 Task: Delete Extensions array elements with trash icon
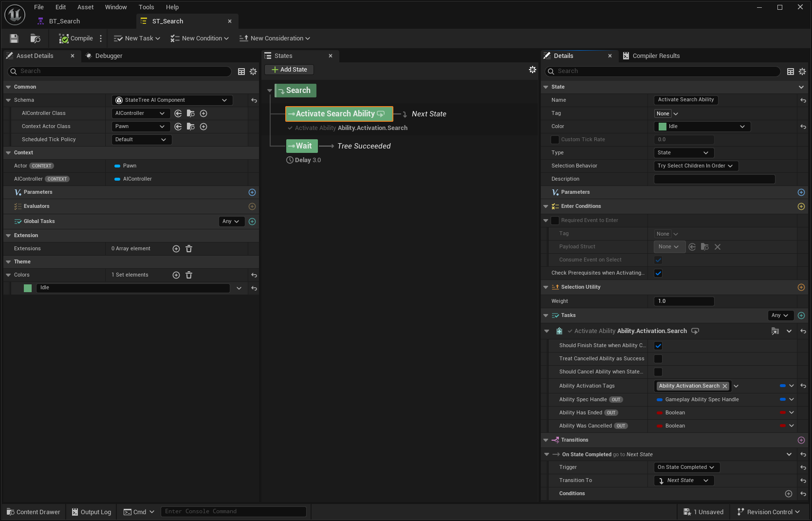coord(189,249)
